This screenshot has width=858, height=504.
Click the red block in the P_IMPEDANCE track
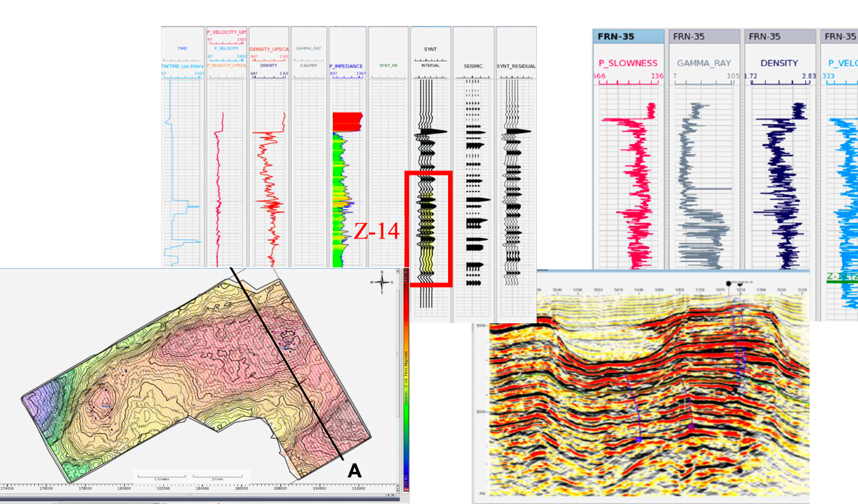[346, 122]
